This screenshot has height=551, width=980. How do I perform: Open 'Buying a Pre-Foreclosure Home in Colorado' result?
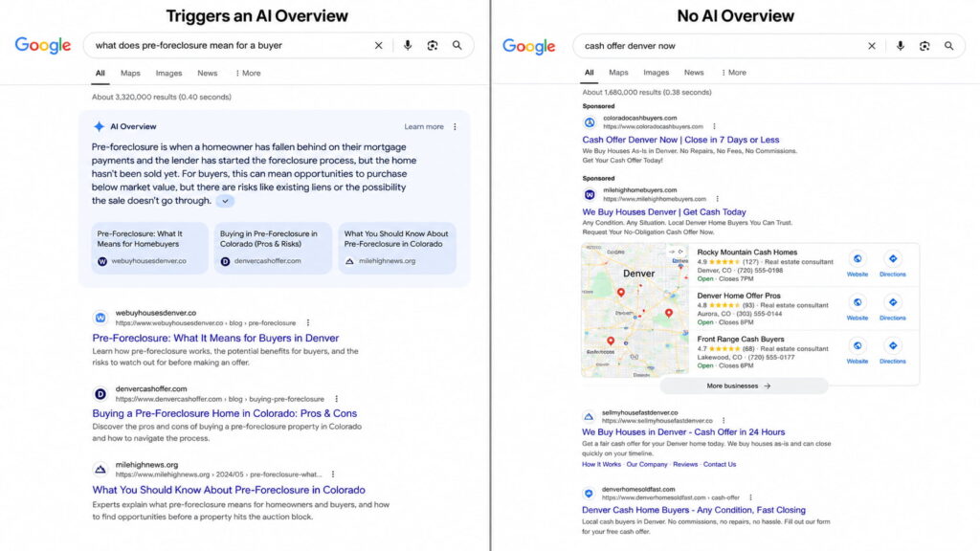tap(224, 413)
